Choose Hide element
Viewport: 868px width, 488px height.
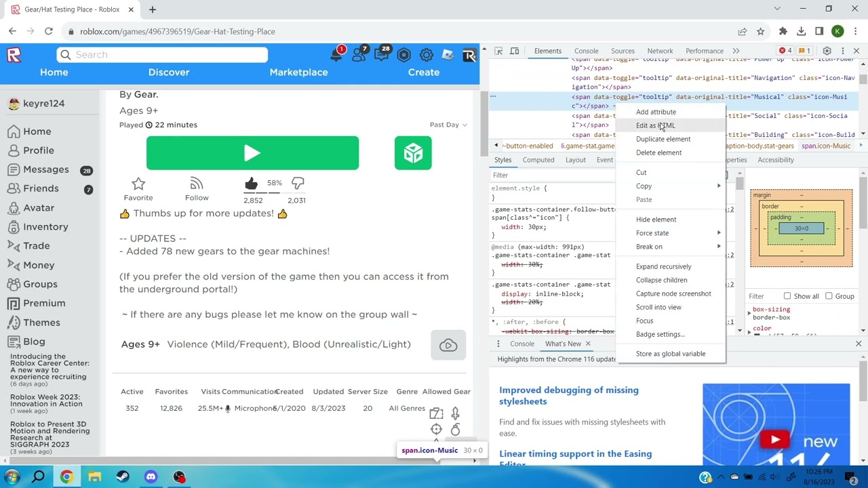tap(671, 220)
